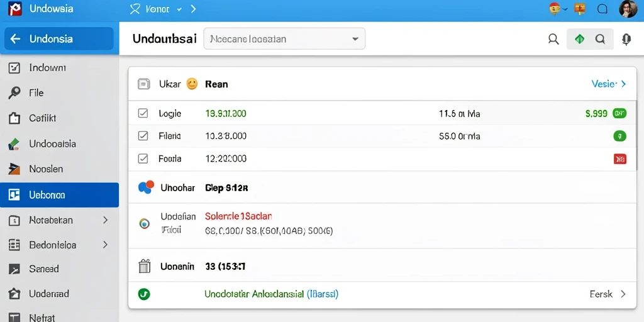Select Nooslen in the sidebar
Screen dimensions: 644x322
46,169
